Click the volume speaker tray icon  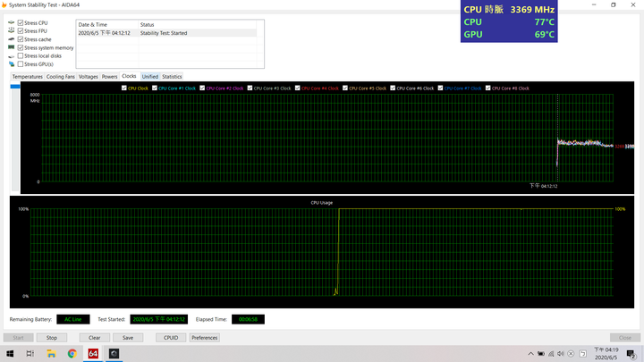pos(561,354)
